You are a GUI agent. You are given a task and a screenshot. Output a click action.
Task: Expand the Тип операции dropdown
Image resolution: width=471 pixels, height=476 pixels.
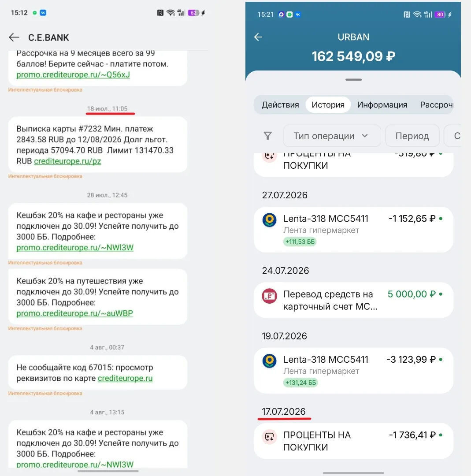click(332, 136)
